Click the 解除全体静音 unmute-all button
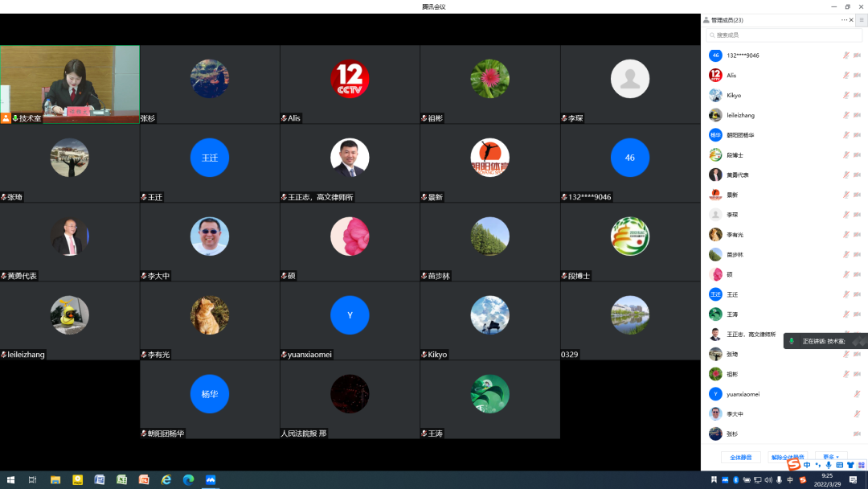 pos(787,458)
